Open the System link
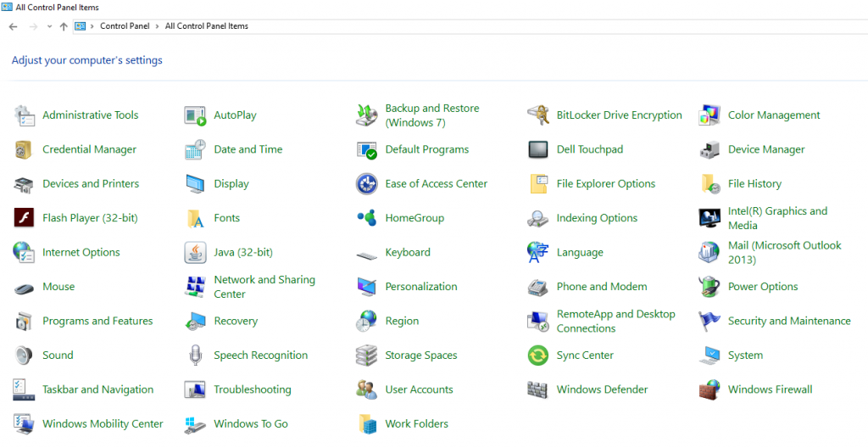This screenshot has height=448, width=868. [745, 356]
